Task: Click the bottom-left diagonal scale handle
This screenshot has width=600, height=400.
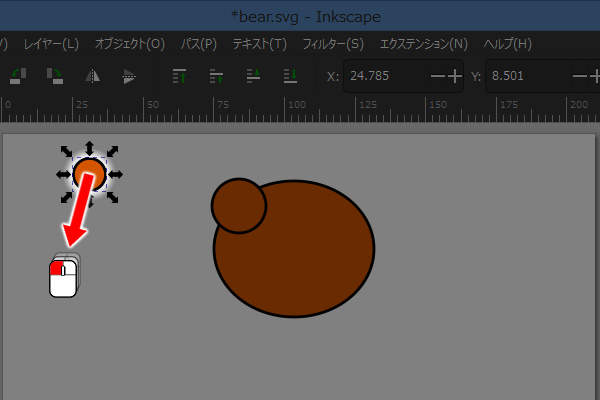Action: (67, 197)
